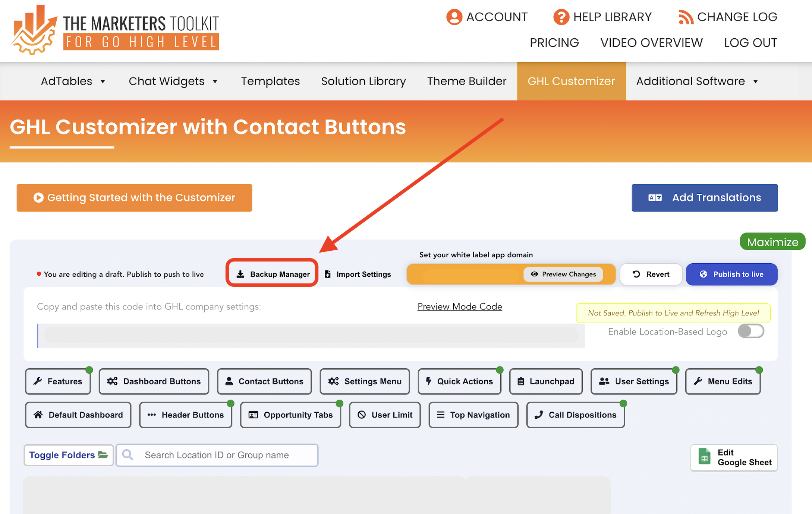
Task: Click the phone icon on Call Dispositions
Action: pos(539,415)
